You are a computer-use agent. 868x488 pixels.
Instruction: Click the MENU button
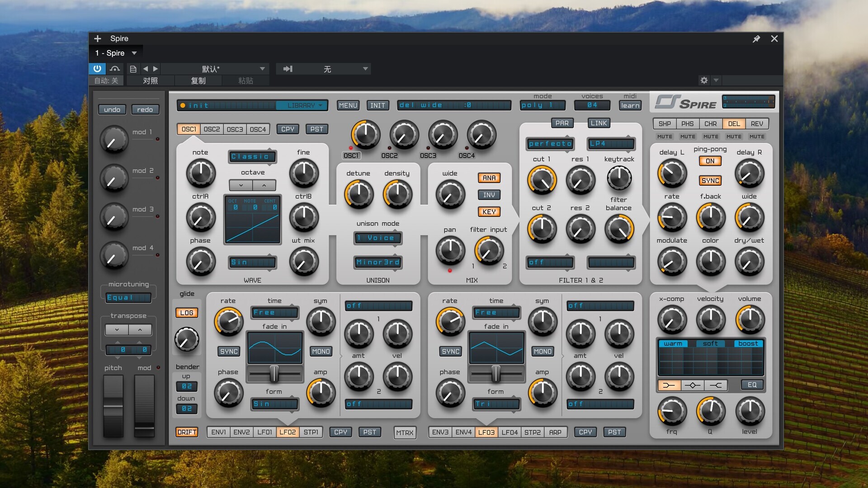tap(348, 105)
